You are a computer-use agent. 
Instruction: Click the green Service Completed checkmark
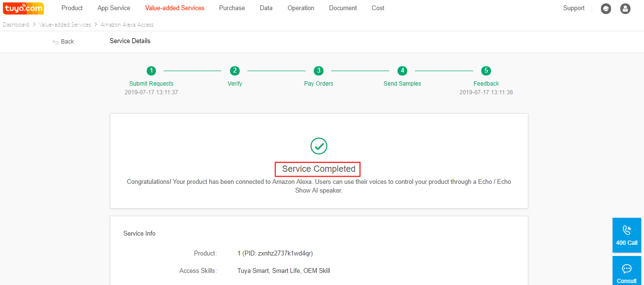tap(319, 146)
